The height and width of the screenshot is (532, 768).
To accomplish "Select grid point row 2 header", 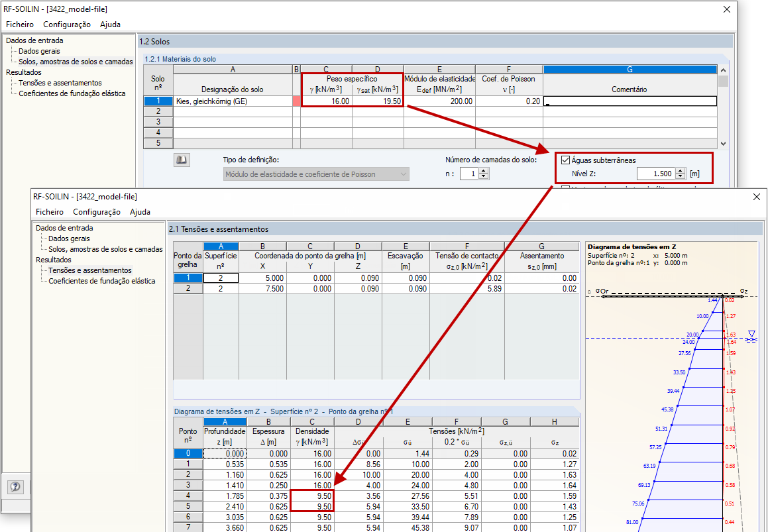I will pyautogui.click(x=188, y=289).
